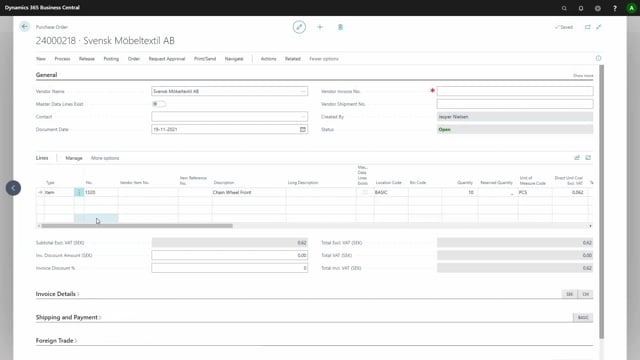The height and width of the screenshot is (360, 640).
Task: Maximize the Lines part icon
Action: coord(588,158)
